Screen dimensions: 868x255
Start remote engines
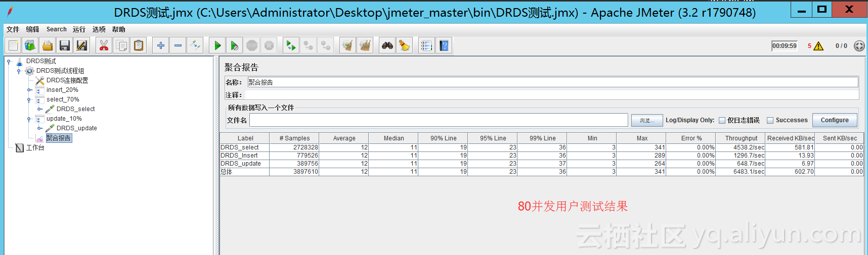click(291, 46)
